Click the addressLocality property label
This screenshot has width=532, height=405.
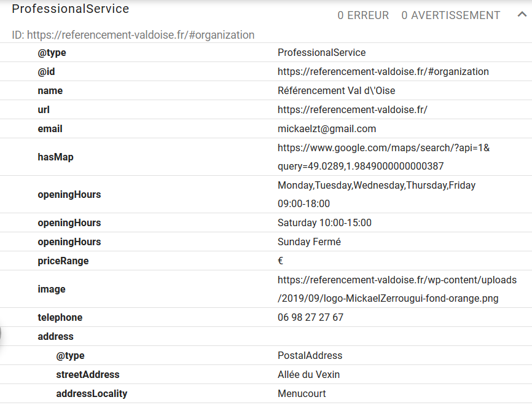point(92,393)
